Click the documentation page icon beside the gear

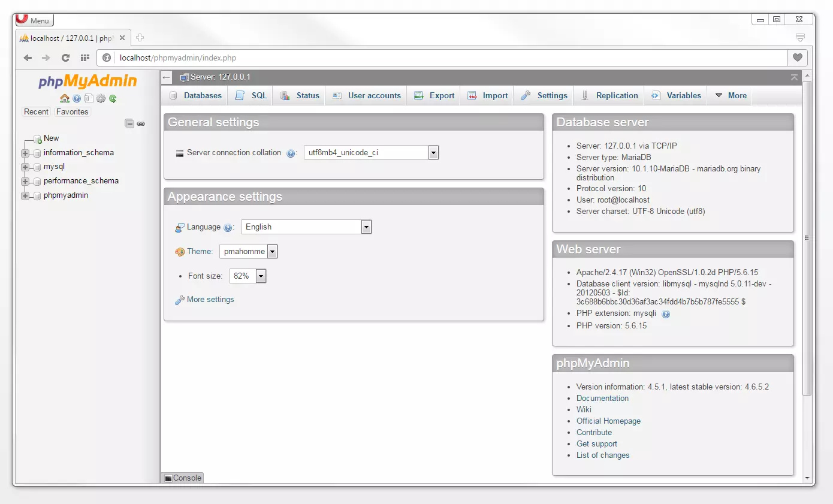pos(89,98)
